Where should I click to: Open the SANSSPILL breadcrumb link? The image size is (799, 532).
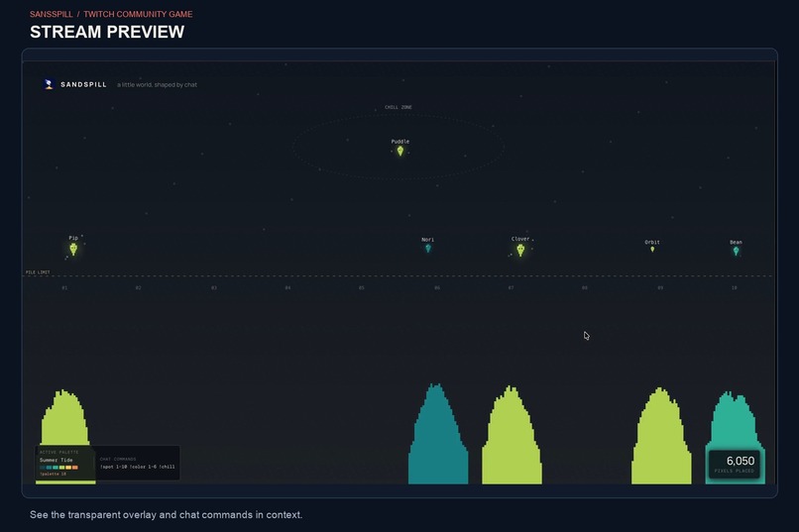point(51,14)
